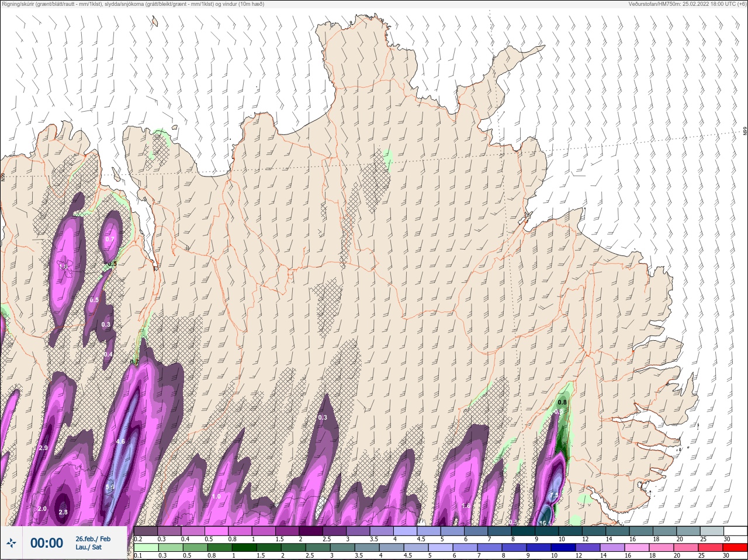Click the 0.5 value in the narrow purple band
Image resolution: width=748 pixels, height=560 pixels.
tap(94, 300)
